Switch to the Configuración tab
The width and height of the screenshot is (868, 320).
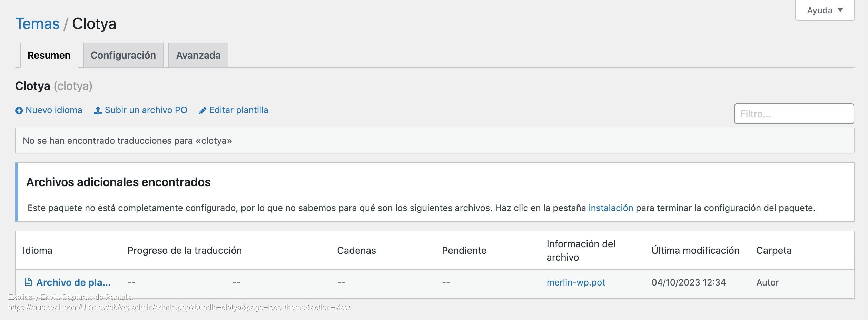(x=123, y=55)
